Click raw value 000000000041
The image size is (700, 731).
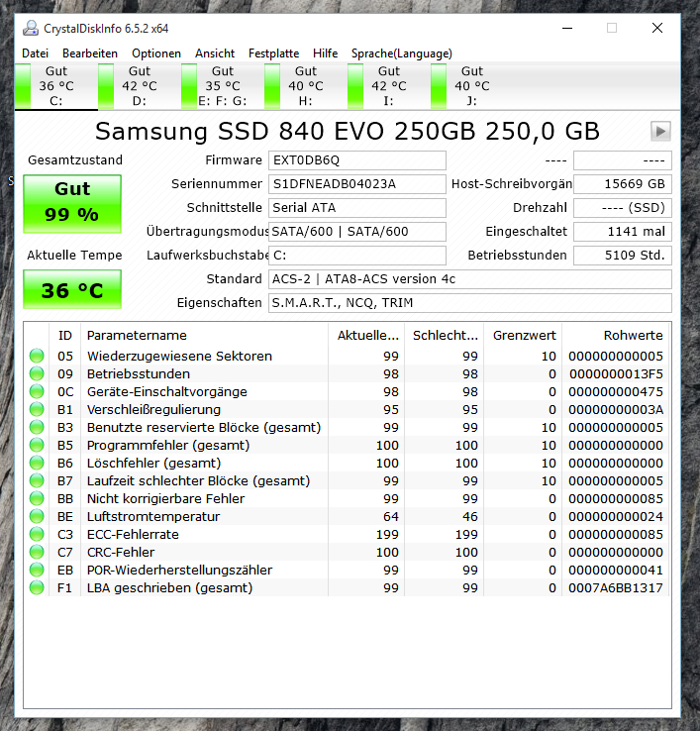(616, 570)
